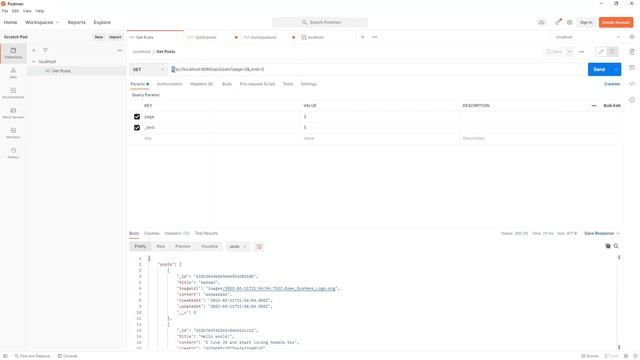Open the Cookies link

[x=612, y=84]
